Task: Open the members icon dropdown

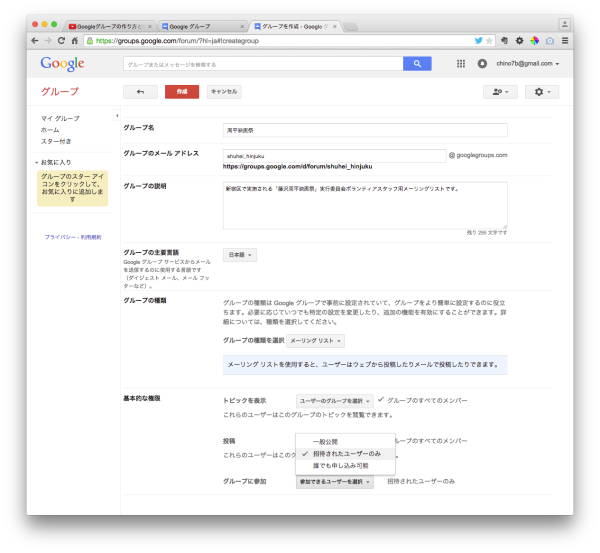Action: pos(500,92)
